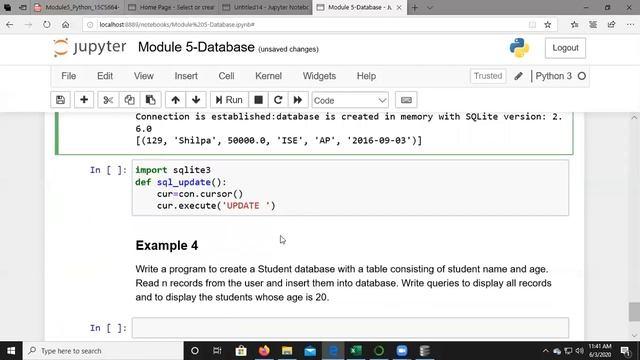This screenshot has width=640, height=360.
Task: Click the Windows taskbar search box
Action: coord(103,351)
